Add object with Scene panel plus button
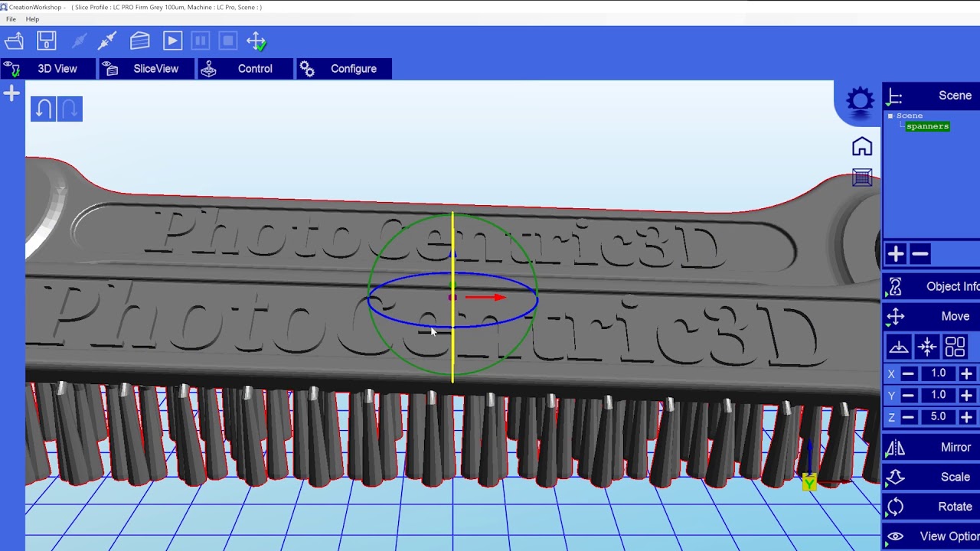This screenshot has height=551, width=980. click(x=896, y=254)
